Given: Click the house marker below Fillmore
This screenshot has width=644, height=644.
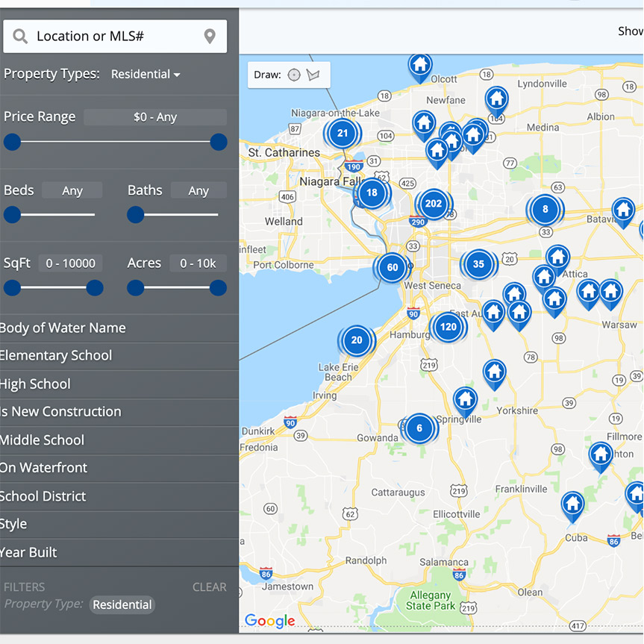Looking at the screenshot, I should point(601,457).
